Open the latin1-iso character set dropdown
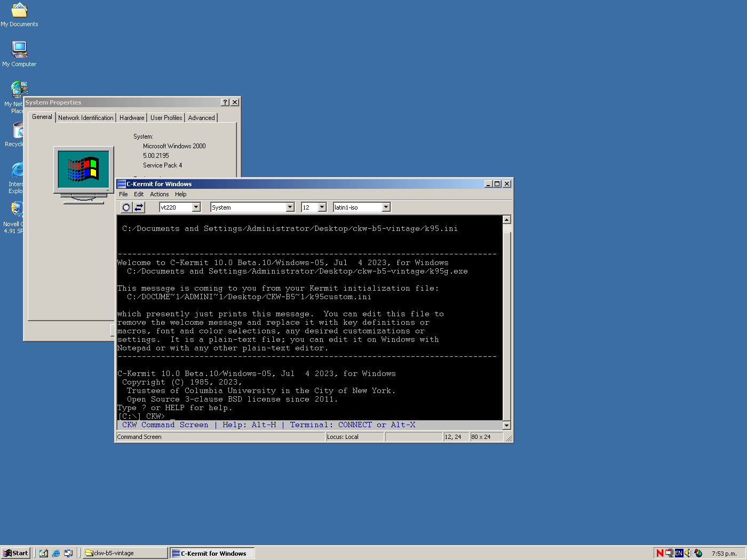 click(x=386, y=207)
